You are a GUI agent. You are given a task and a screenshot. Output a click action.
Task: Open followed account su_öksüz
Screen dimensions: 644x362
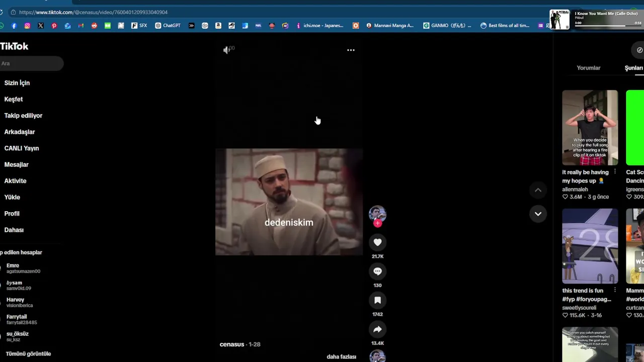18,336
